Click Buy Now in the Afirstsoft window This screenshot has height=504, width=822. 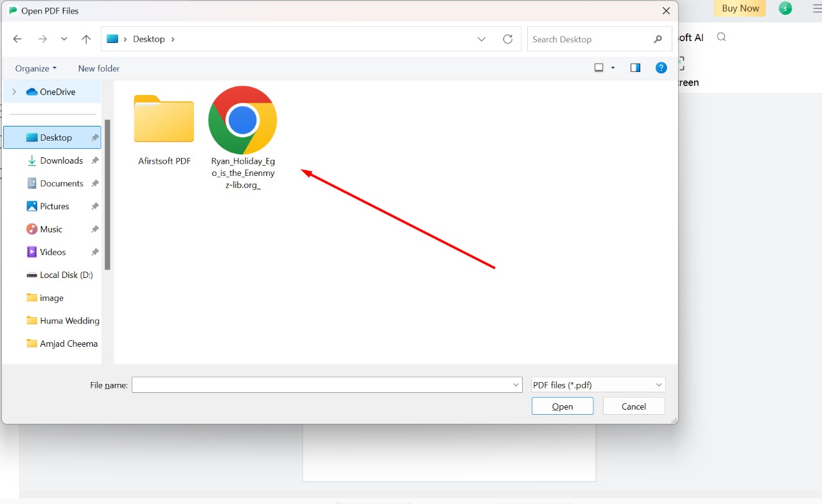740,8
